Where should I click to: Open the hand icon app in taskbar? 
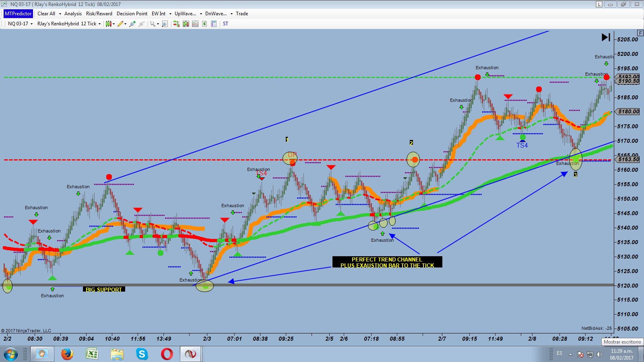[x=42, y=354]
